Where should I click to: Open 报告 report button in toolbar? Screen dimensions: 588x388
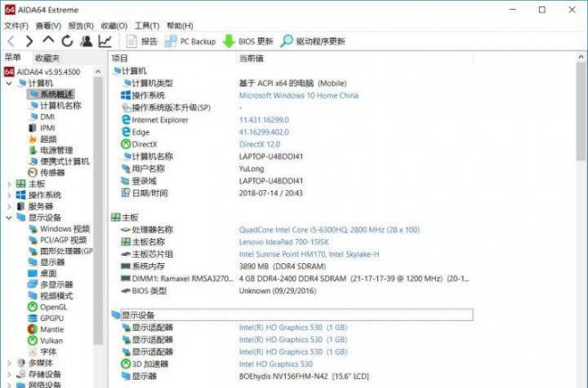coord(142,42)
